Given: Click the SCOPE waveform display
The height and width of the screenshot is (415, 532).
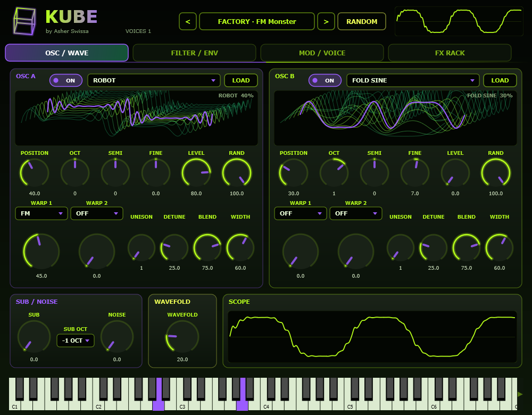Looking at the screenshot, I should (372, 337).
